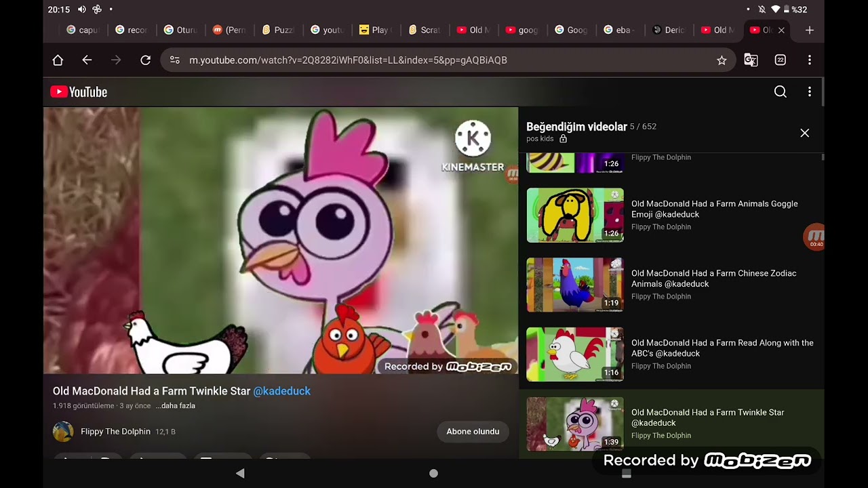
Task: Switch to the 'Scrat' tab
Action: point(425,30)
